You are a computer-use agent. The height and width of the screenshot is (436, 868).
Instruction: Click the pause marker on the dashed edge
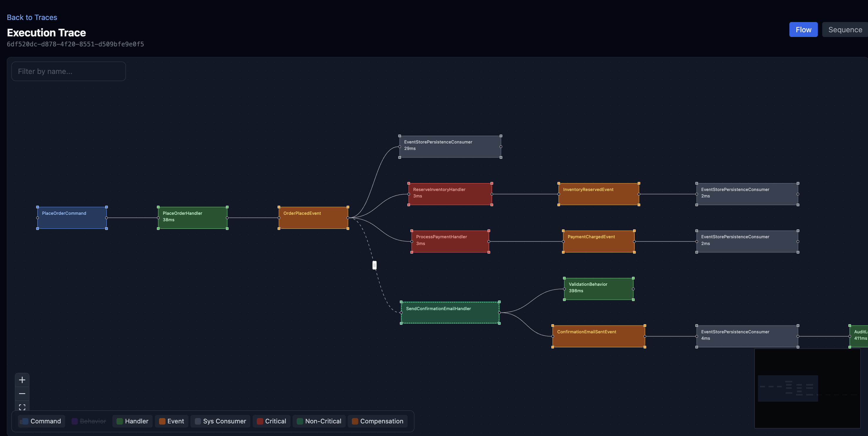point(374,265)
